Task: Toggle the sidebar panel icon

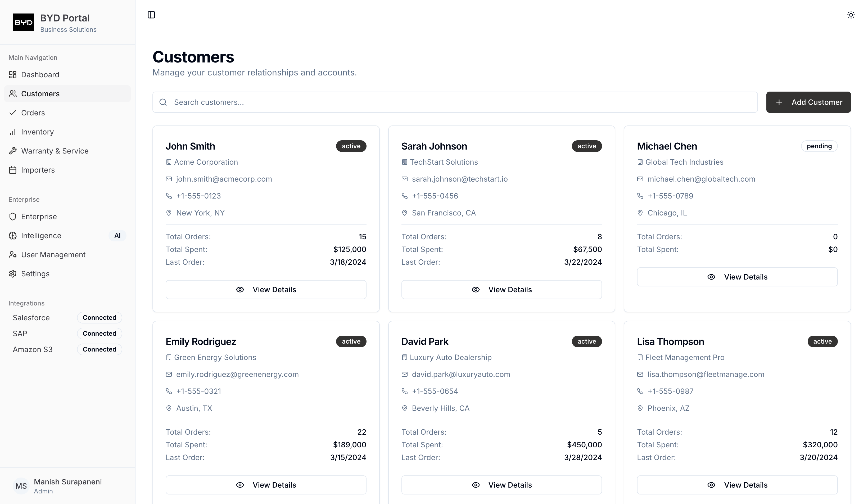Action: 151,15
